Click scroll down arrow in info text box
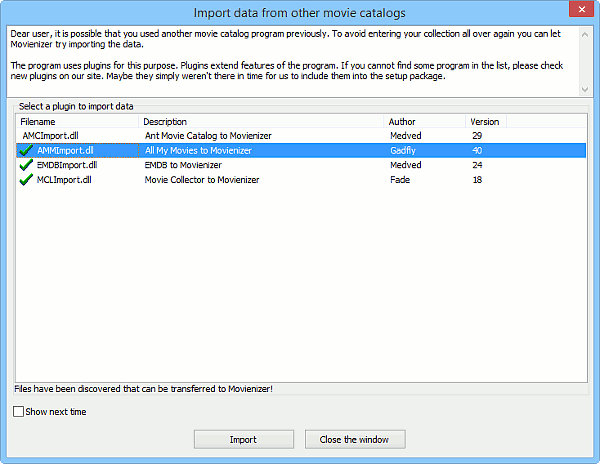Viewport: 600px width, 464px height. 585,90
